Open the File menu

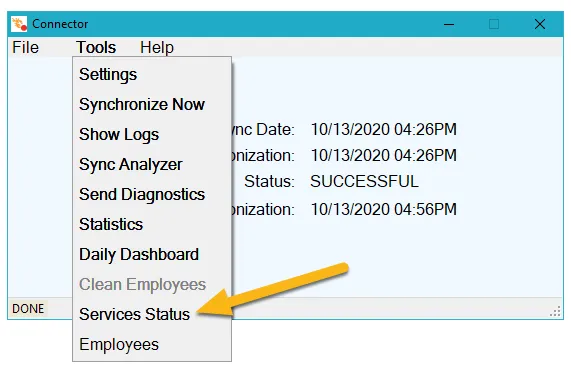(x=25, y=47)
